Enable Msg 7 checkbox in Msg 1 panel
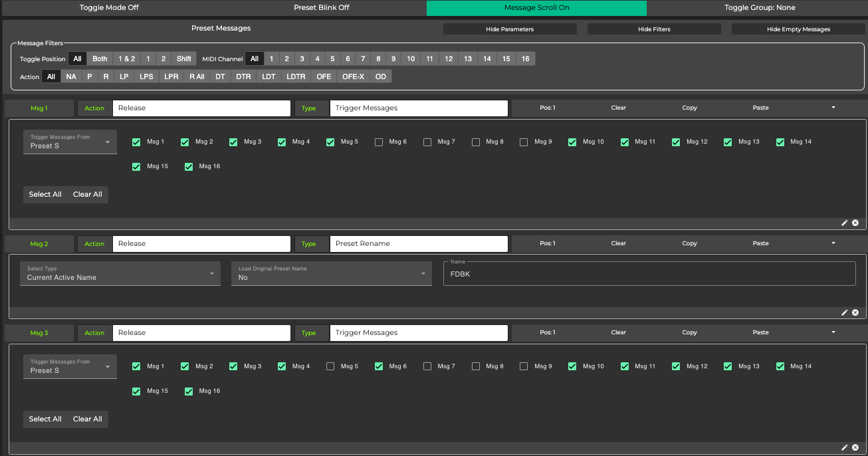The width and height of the screenshot is (868, 456). 427,142
